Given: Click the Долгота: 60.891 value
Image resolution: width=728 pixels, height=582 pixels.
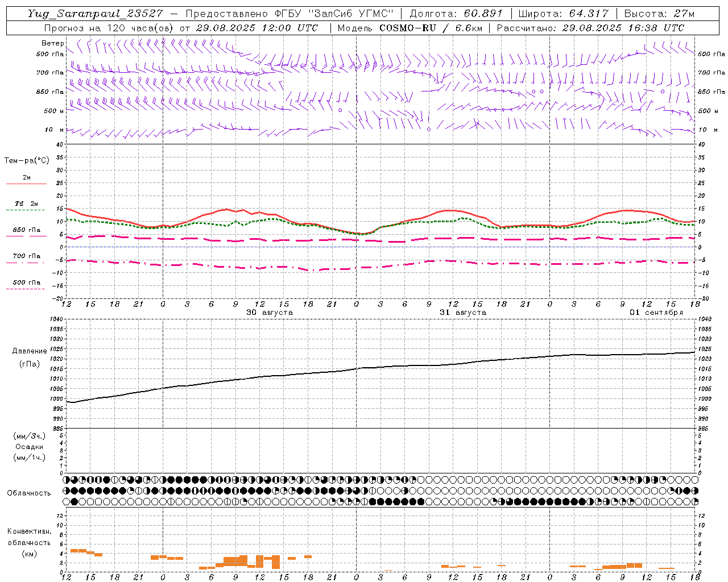Looking at the screenshot, I should tap(456, 14).
